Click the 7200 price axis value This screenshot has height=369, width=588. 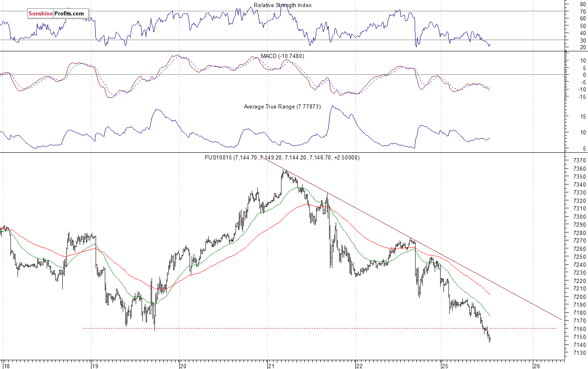pos(579,297)
